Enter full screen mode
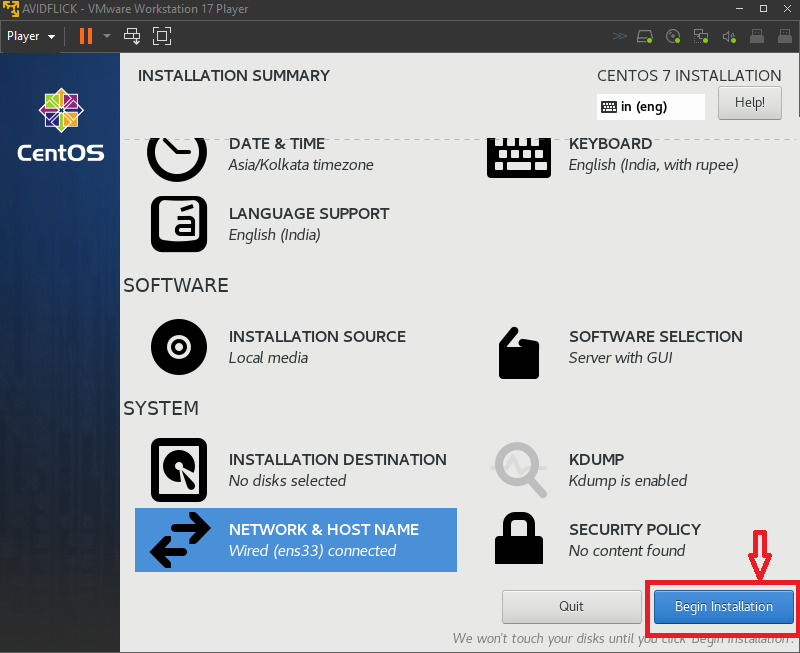 (162, 36)
